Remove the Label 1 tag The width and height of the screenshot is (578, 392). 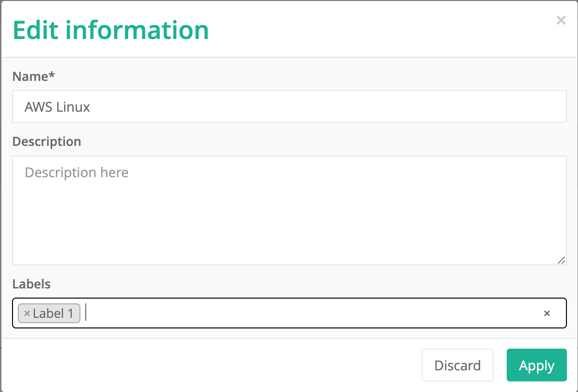27,314
